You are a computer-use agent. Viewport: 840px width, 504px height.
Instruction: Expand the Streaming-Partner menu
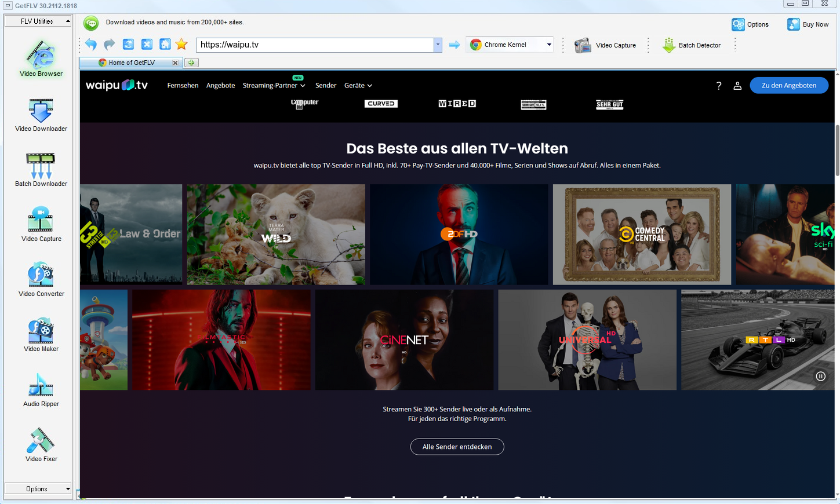274,85
